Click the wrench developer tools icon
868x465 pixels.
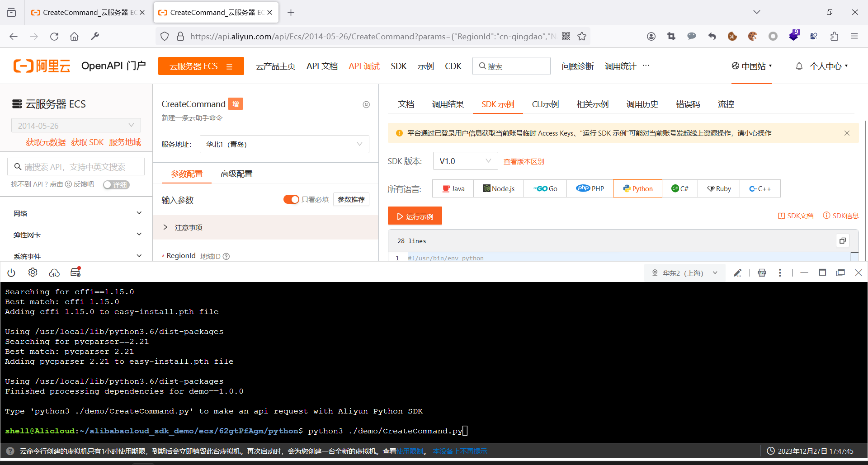click(x=95, y=37)
